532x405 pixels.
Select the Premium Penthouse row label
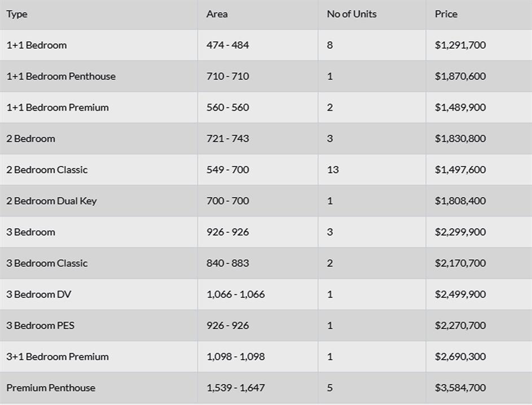(x=51, y=387)
